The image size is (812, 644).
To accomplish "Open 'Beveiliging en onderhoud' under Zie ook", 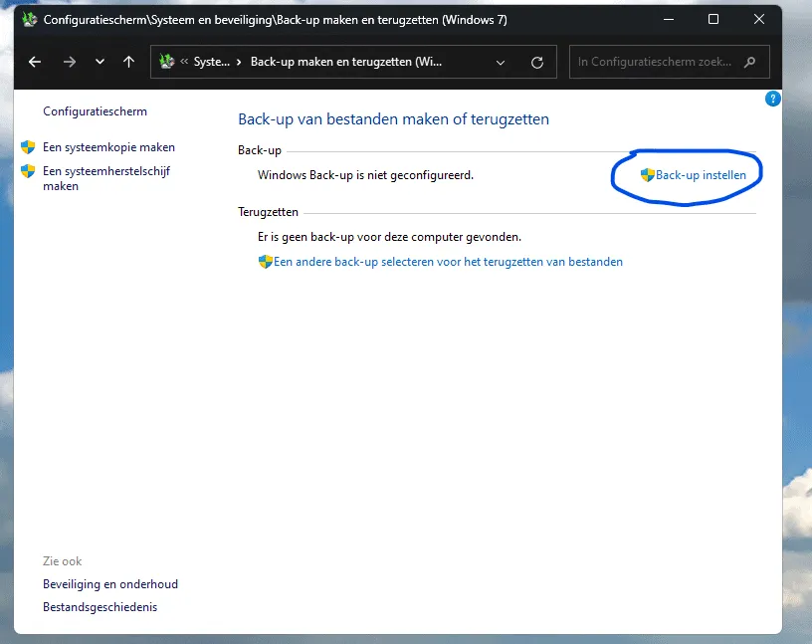I will click(110, 584).
